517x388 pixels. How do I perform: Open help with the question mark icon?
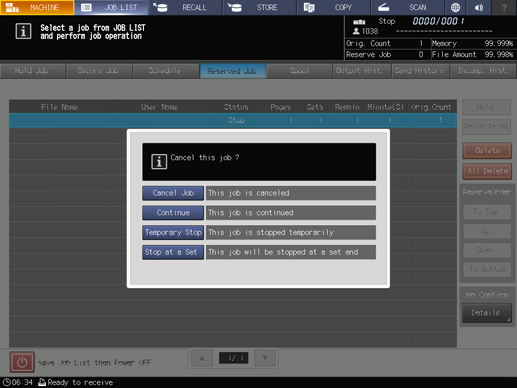point(504,7)
